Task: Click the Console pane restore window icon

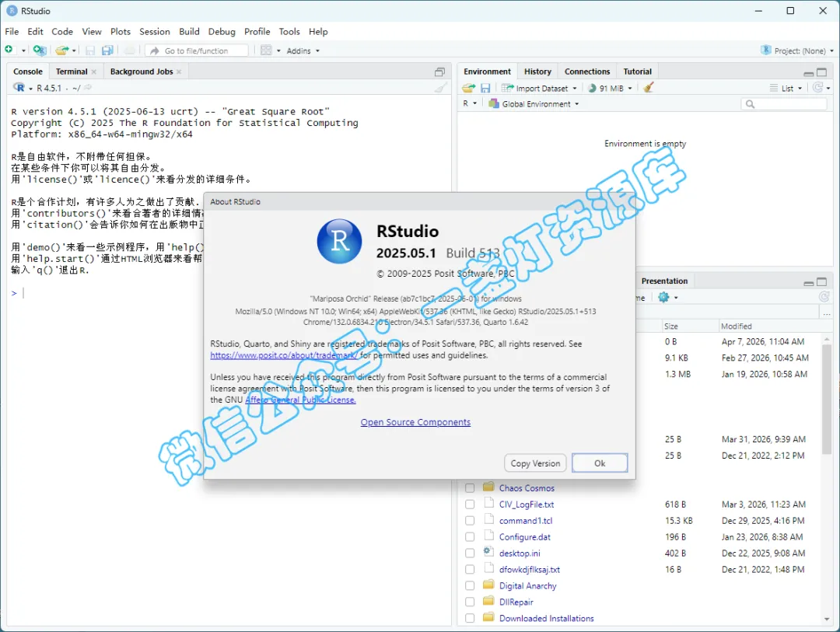Action: (x=439, y=72)
